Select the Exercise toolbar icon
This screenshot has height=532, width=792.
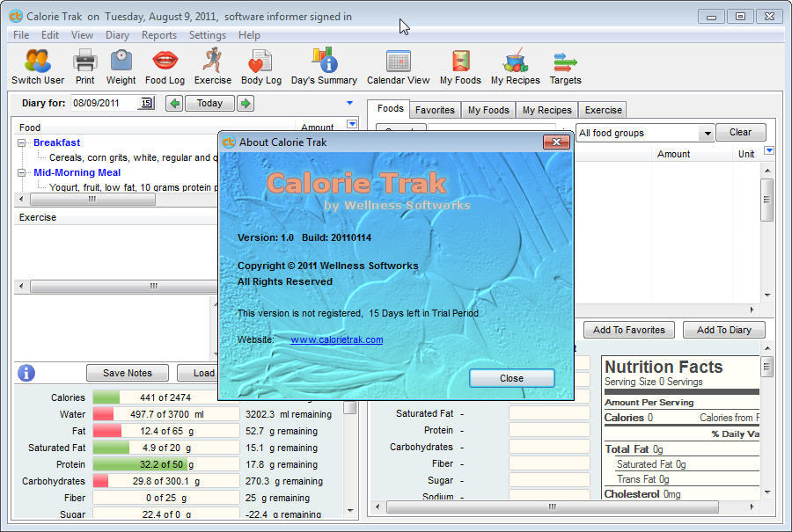pyautogui.click(x=212, y=66)
